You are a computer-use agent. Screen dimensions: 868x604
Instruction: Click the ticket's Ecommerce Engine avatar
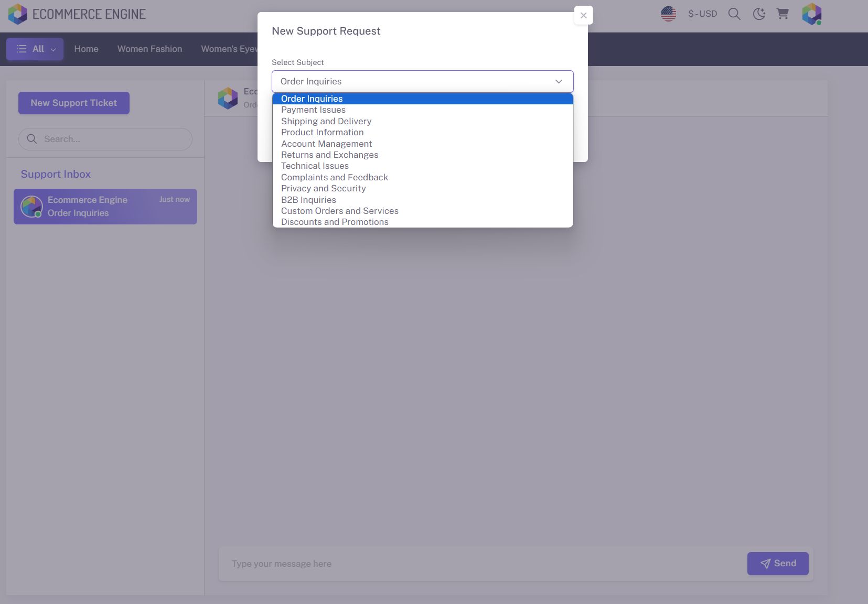coord(31,207)
